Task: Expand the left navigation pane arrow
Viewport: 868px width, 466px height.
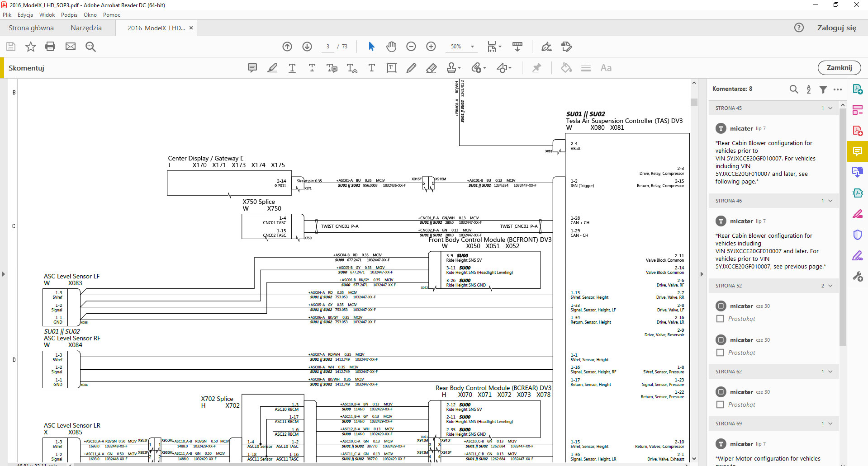Action: pos(3,274)
